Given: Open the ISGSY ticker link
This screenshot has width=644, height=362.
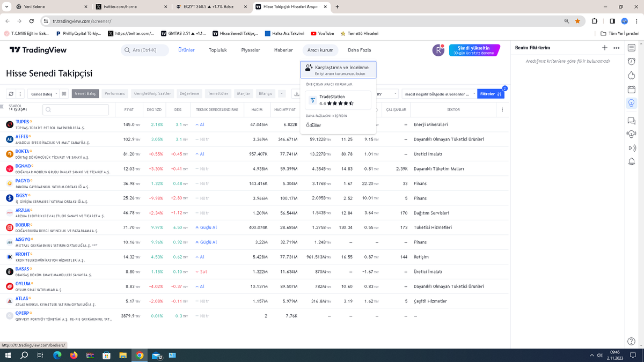Looking at the screenshot, I should click(21, 196).
